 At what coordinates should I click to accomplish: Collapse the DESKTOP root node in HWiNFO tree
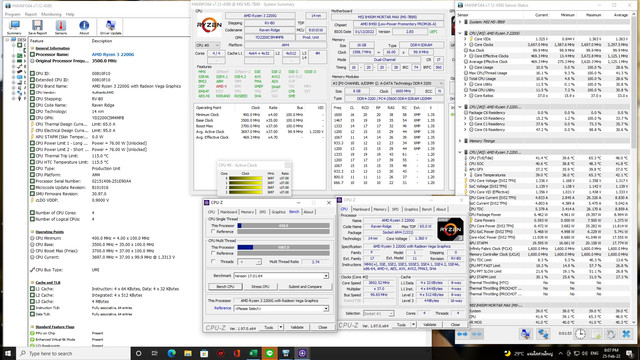(x=7, y=40)
